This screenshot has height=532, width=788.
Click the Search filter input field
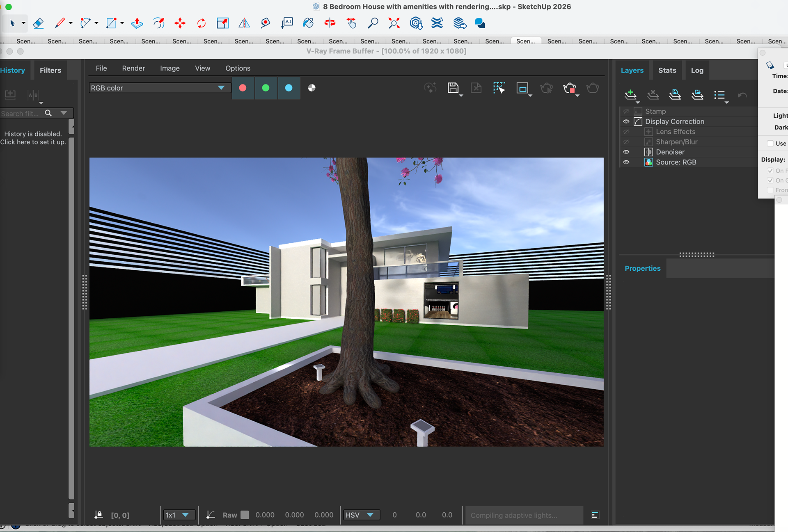point(21,114)
